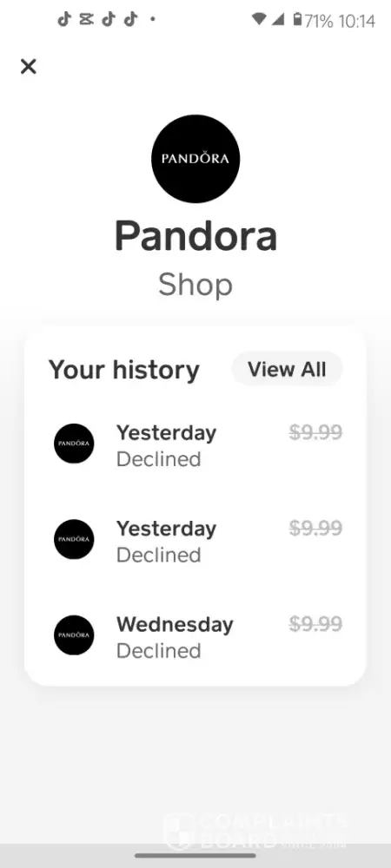The width and height of the screenshot is (391, 868).
Task: Tap struck-through $9.99 on second transaction
Action: pos(315,529)
